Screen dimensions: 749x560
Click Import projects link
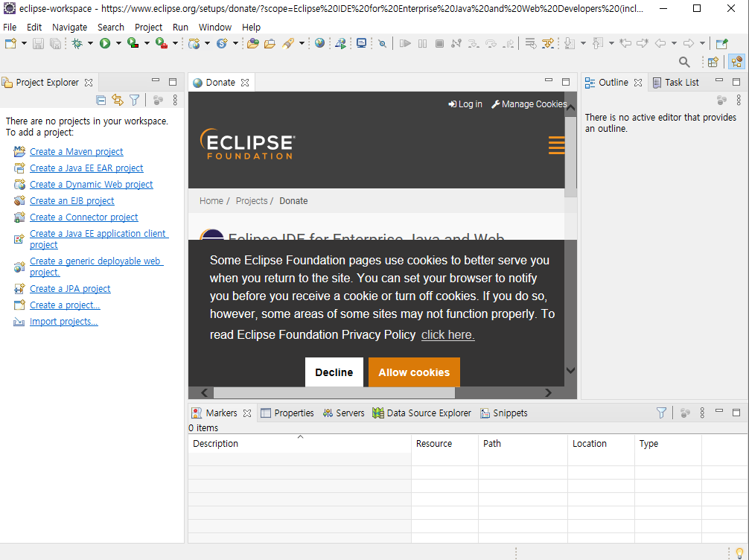click(63, 322)
